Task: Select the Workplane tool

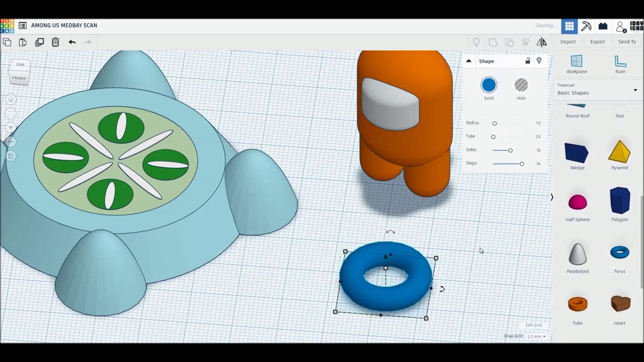Action: click(577, 64)
